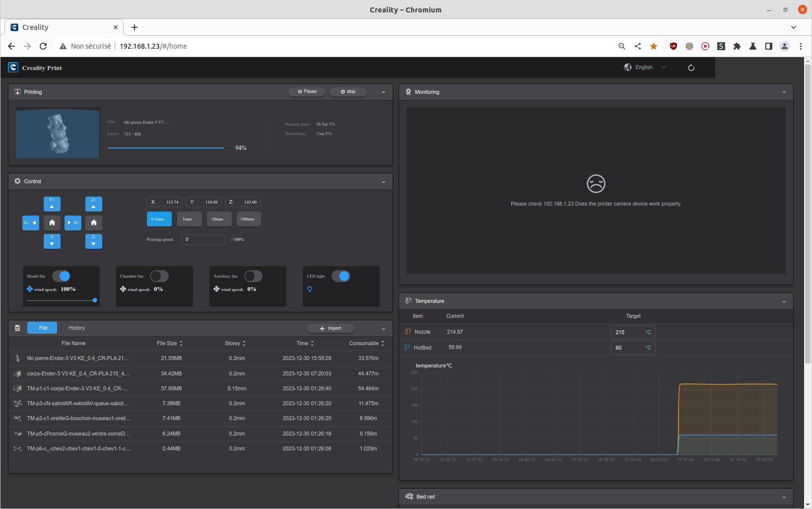Click the Monitoring camera icon
Image resolution: width=812 pixels, height=509 pixels.
408,92
